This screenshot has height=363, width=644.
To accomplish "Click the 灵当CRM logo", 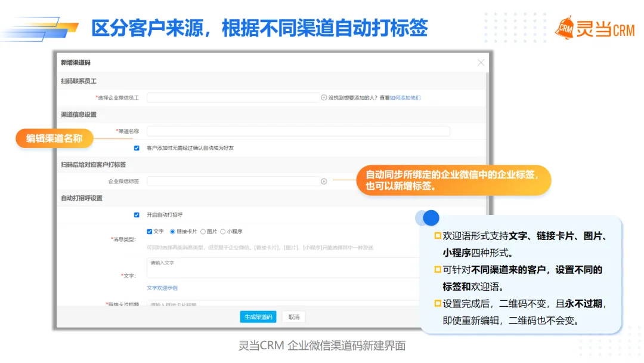I will (x=595, y=28).
